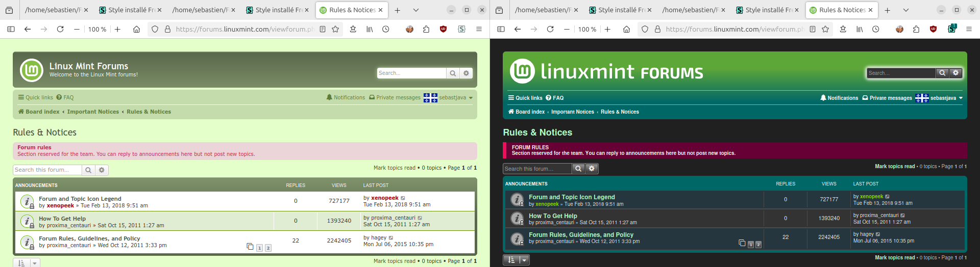Click tracking protection shield in right window

645,29
